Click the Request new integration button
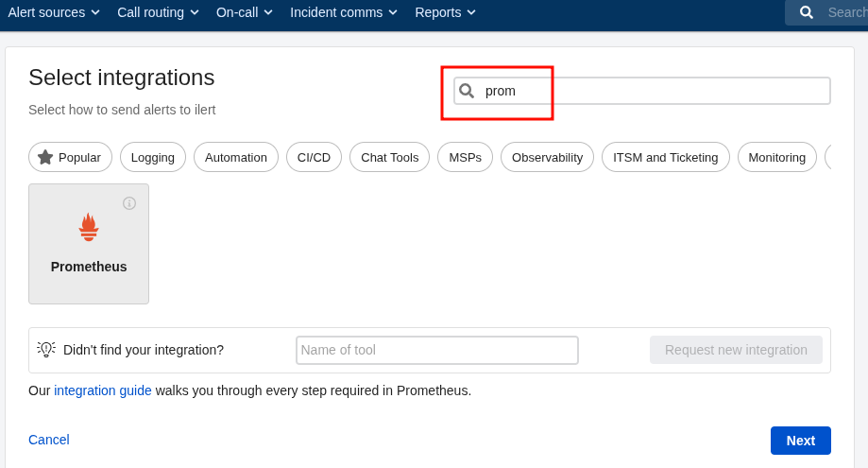This screenshot has width=868, height=468. coord(736,350)
